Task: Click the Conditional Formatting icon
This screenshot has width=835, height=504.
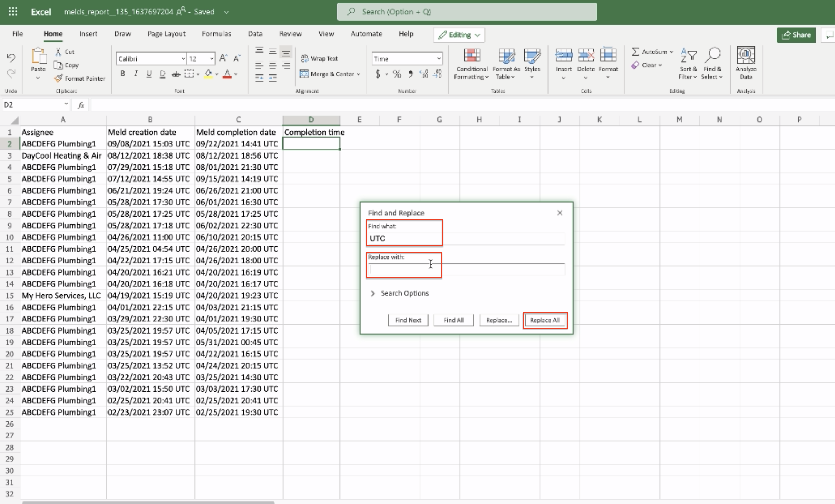Action: pos(472,56)
